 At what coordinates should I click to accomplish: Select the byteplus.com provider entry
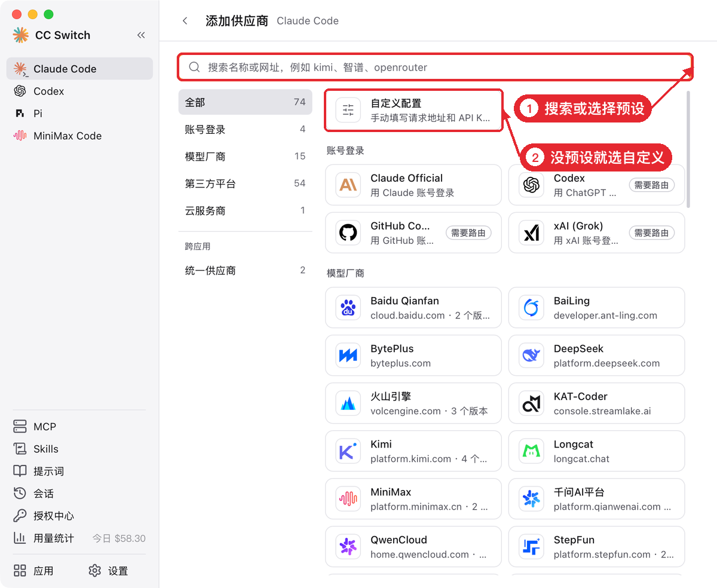(x=413, y=356)
